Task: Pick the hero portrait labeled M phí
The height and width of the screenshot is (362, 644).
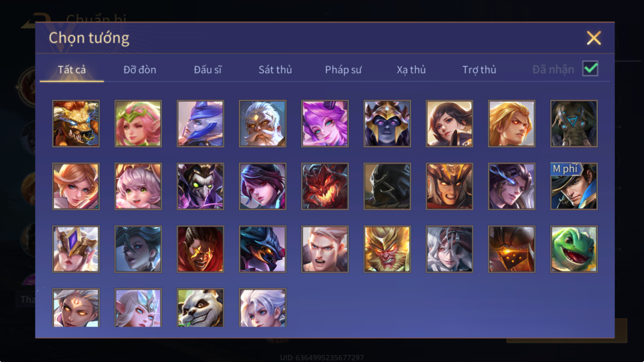Action: (574, 186)
